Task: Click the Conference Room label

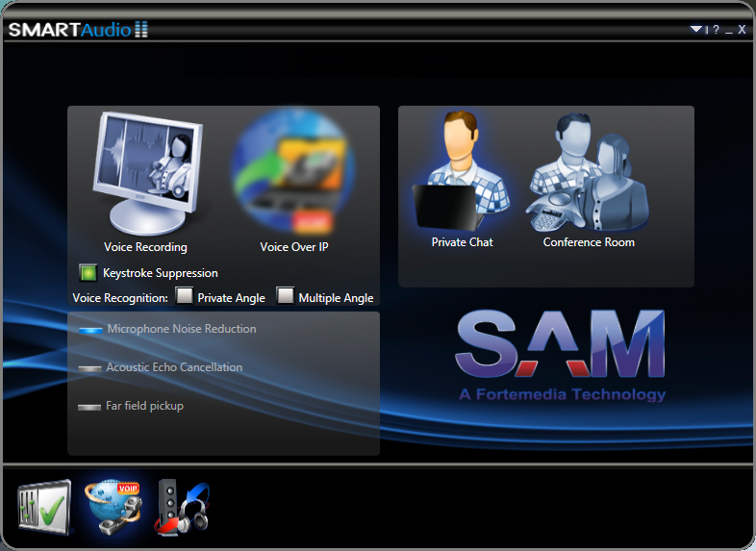Action: (x=589, y=242)
